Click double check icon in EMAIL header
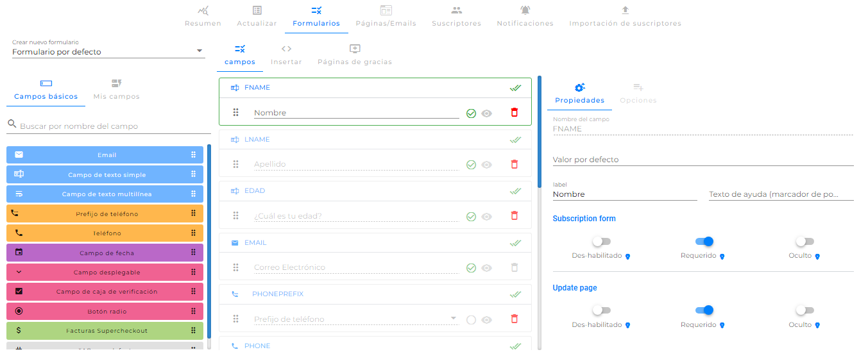868x352 pixels. [515, 243]
